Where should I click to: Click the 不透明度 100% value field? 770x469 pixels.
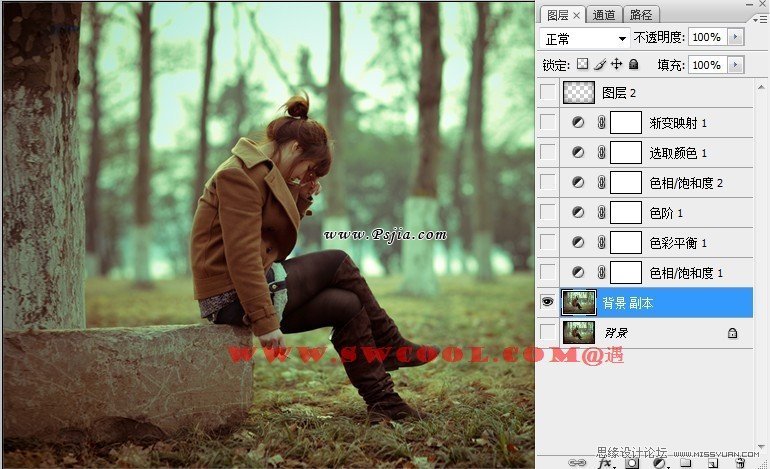click(x=707, y=37)
